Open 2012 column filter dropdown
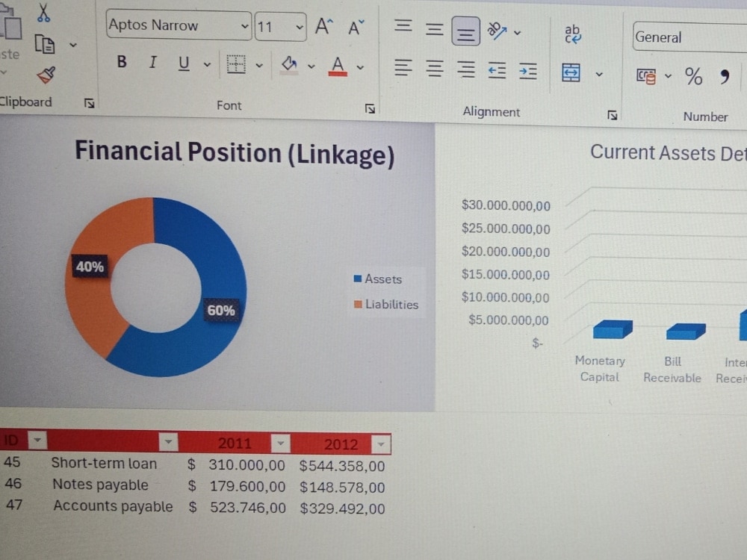The width and height of the screenshot is (747, 560). pos(381,444)
